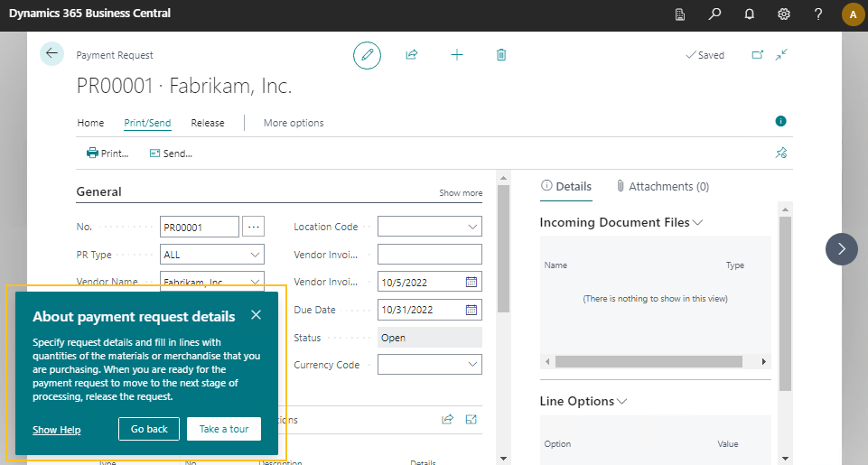868x465 pixels.
Task: Click the Take a tour button
Action: click(x=224, y=429)
